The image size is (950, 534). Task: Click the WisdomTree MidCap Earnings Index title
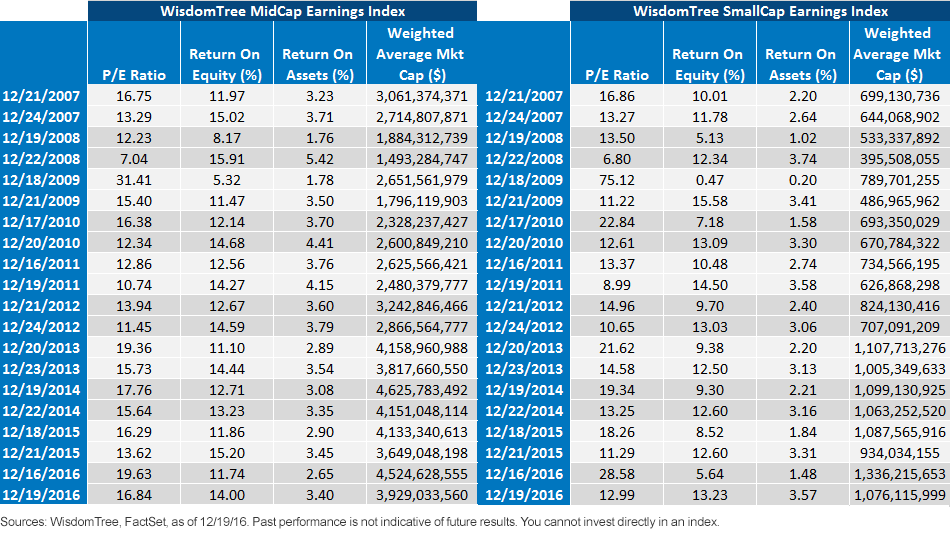coord(282,11)
